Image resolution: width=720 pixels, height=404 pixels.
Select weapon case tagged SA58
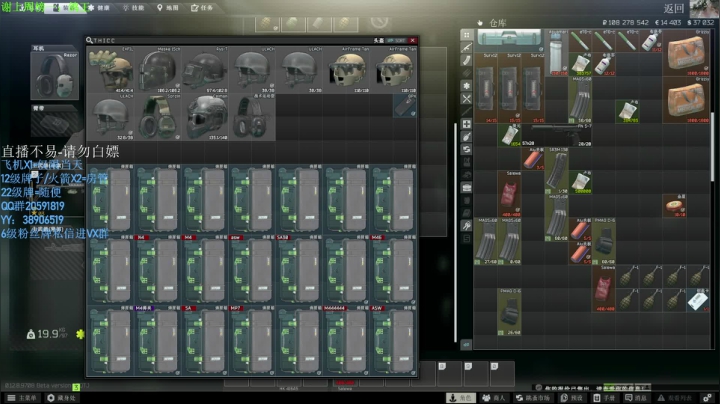299,269
